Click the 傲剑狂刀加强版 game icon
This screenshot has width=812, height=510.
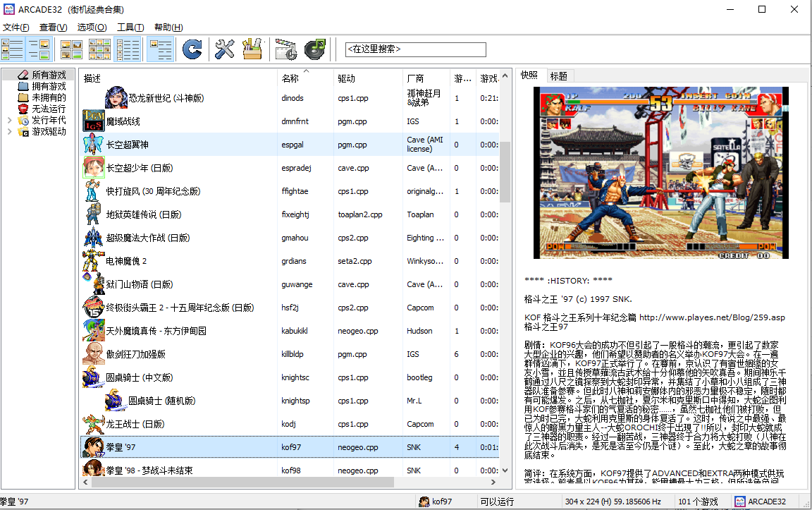coord(94,354)
